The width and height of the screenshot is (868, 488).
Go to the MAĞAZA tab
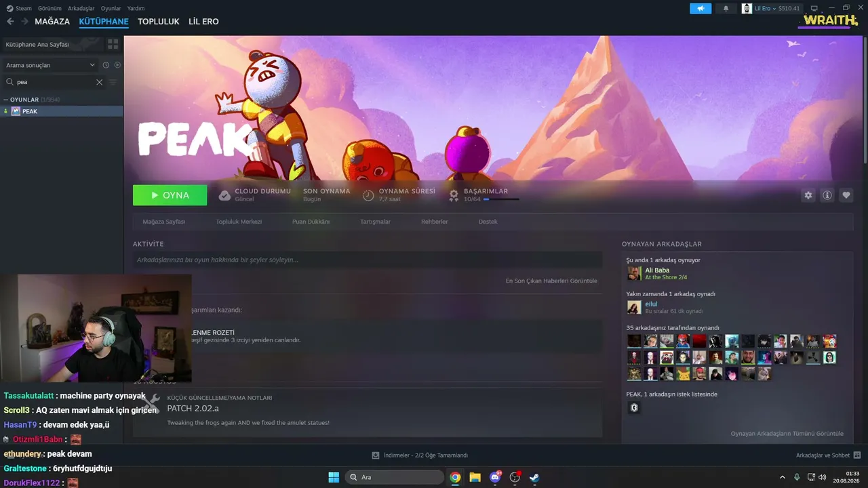[x=52, y=22]
